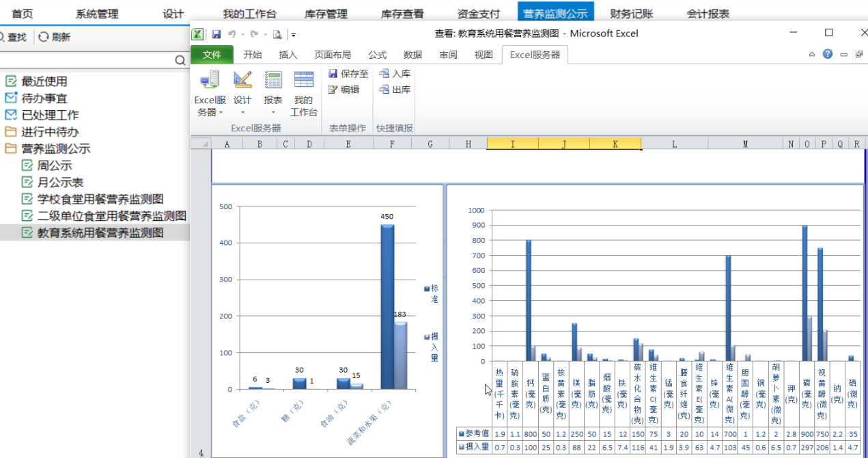This screenshot has width=868, height=458.
Task: Open the Customize Quick Access Toolbar arrow
Action: [293, 34]
